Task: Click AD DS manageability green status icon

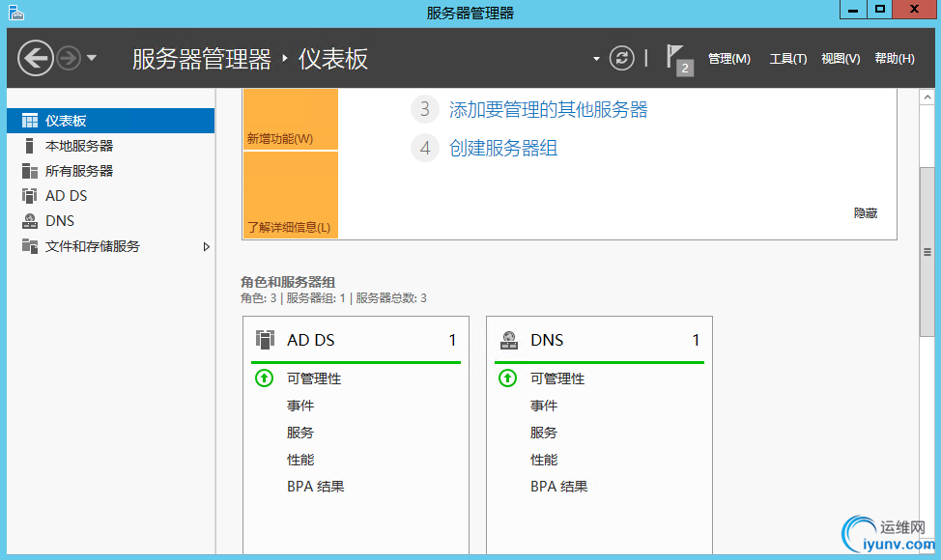Action: click(x=265, y=378)
